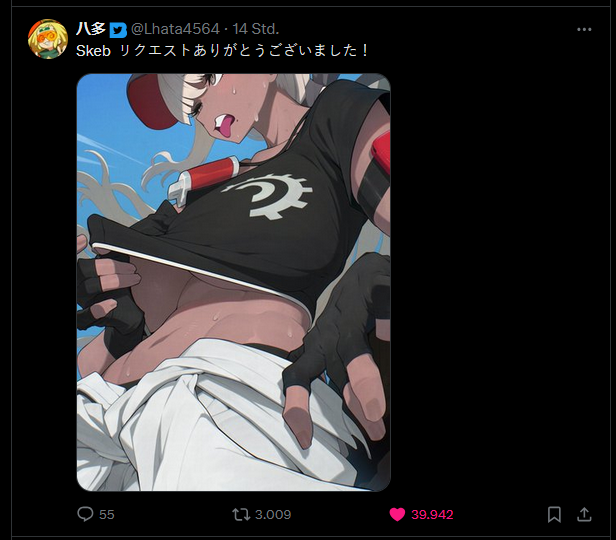The width and height of the screenshot is (616, 540).
Task: Visit the @Lhata4564 handle link
Action: pos(175,29)
